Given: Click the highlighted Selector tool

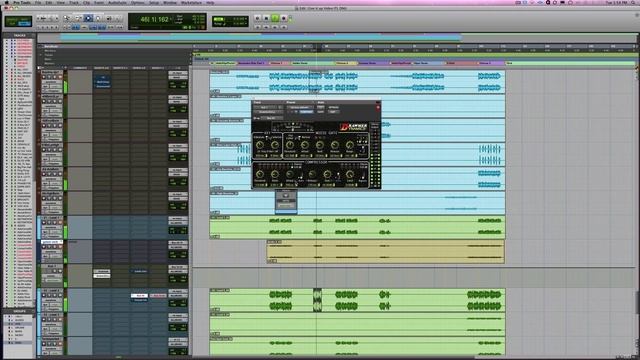Looking at the screenshot, I should point(88,18).
